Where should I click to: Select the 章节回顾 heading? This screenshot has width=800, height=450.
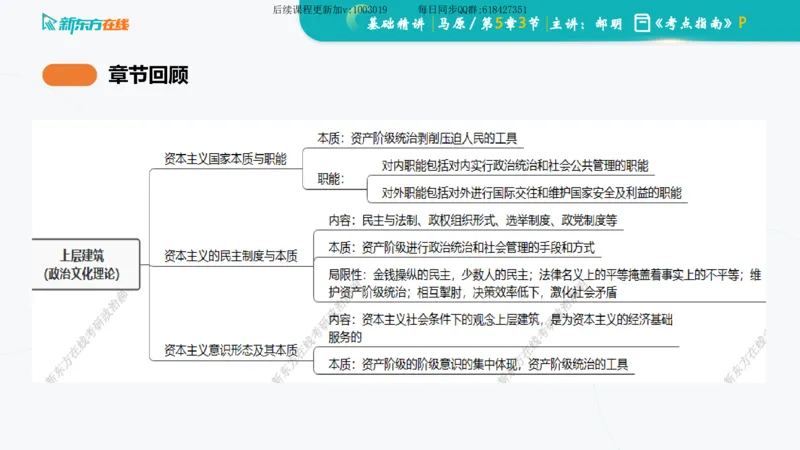click(148, 75)
